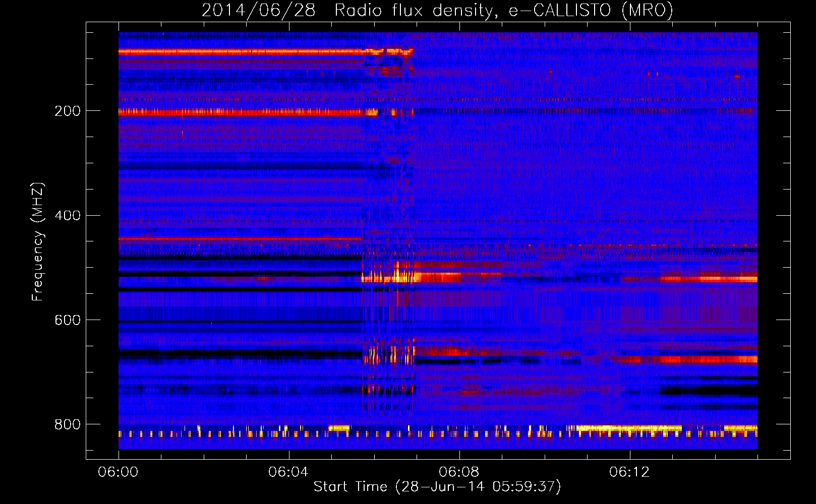816x504 pixels.
Task: Click the '200' frequency tick label
Action: coord(68,111)
